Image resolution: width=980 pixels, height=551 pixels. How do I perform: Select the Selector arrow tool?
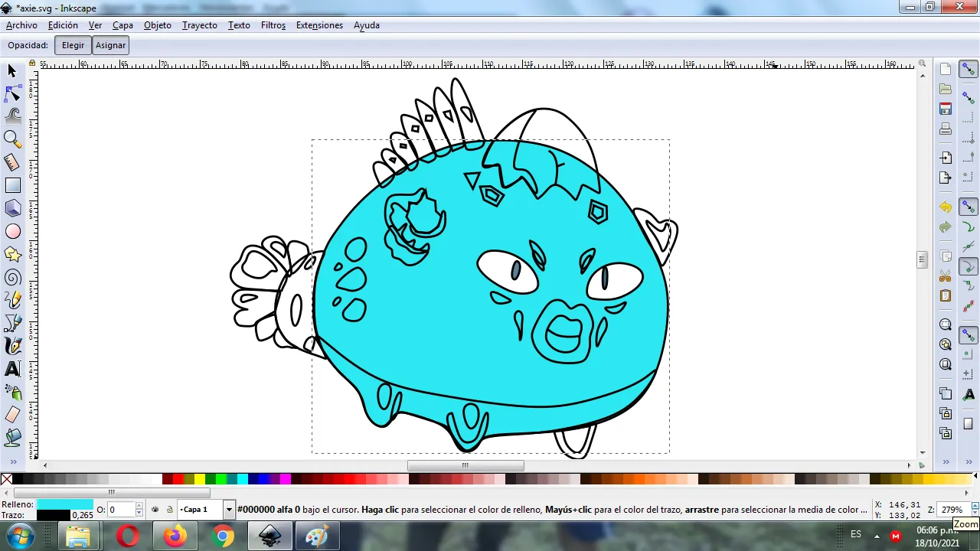pos(12,70)
